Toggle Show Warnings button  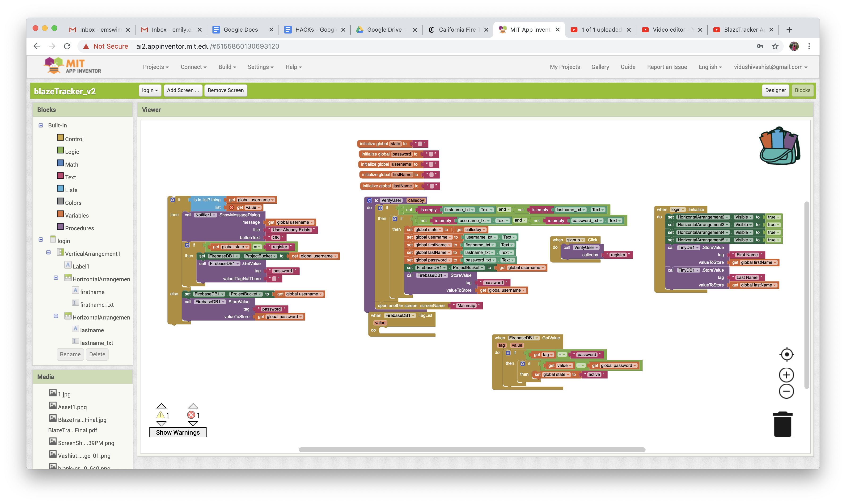click(x=178, y=432)
